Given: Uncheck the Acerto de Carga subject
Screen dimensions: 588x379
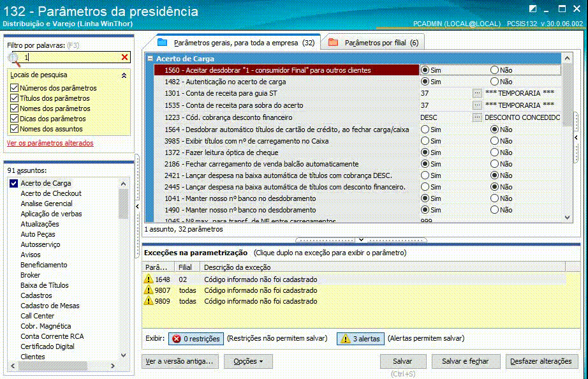Looking at the screenshot, I should coord(14,183).
